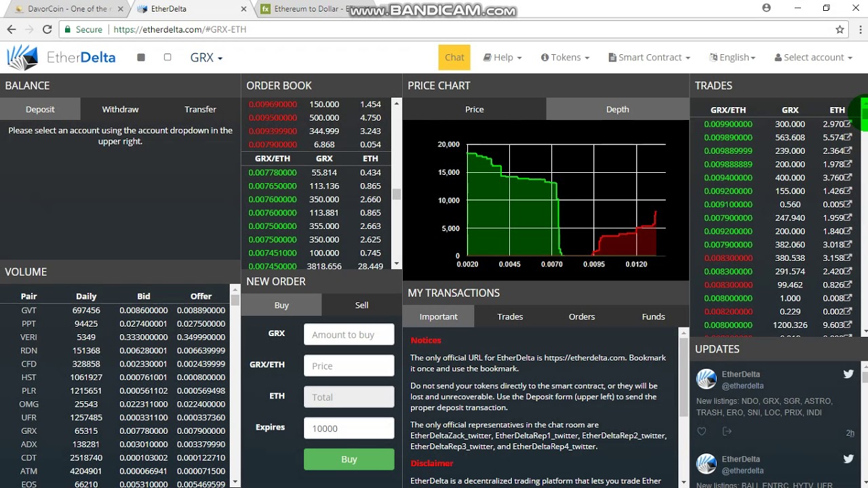This screenshot has height=488, width=868.
Task: Open the Help dropdown menu
Action: [502, 58]
